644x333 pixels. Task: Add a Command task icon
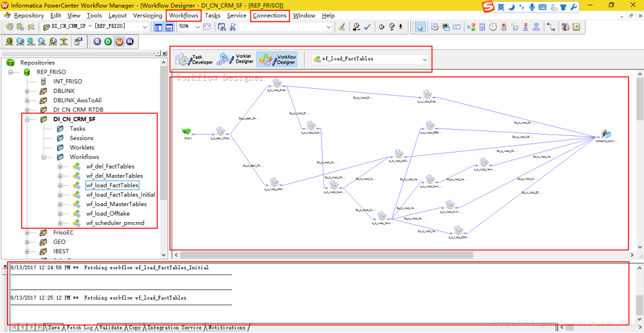(x=445, y=27)
